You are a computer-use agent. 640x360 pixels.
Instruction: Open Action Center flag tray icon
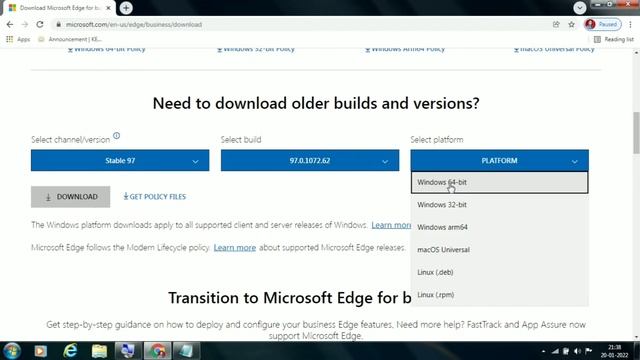pyautogui.click(x=588, y=351)
